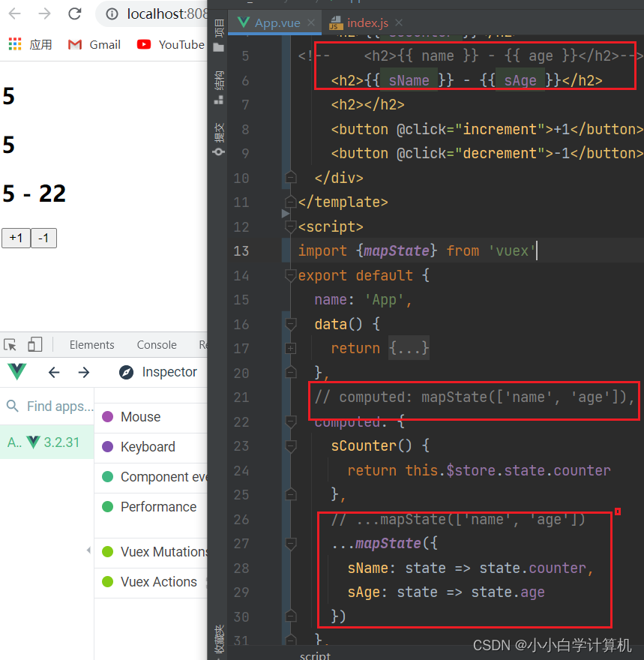Toggle device toolbar icon in DevTools
Viewport: 644px width, 660px height.
pyautogui.click(x=35, y=344)
